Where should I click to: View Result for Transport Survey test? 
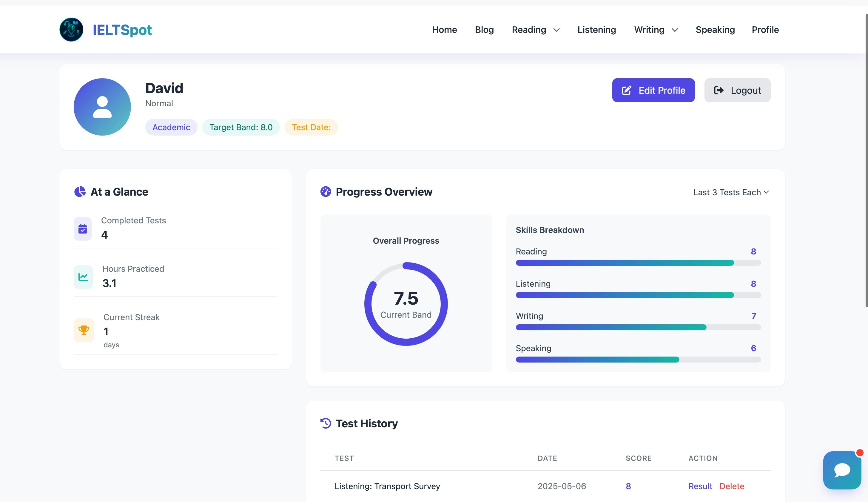tap(700, 486)
